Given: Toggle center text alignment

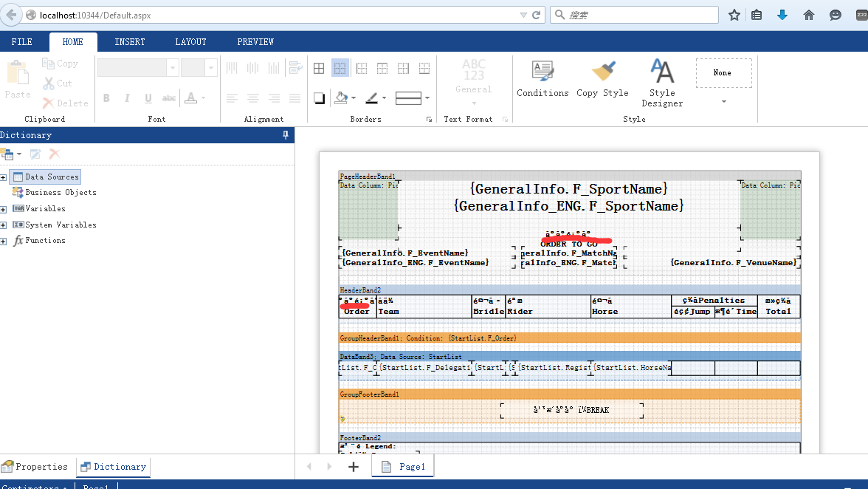Looking at the screenshot, I should [253, 98].
